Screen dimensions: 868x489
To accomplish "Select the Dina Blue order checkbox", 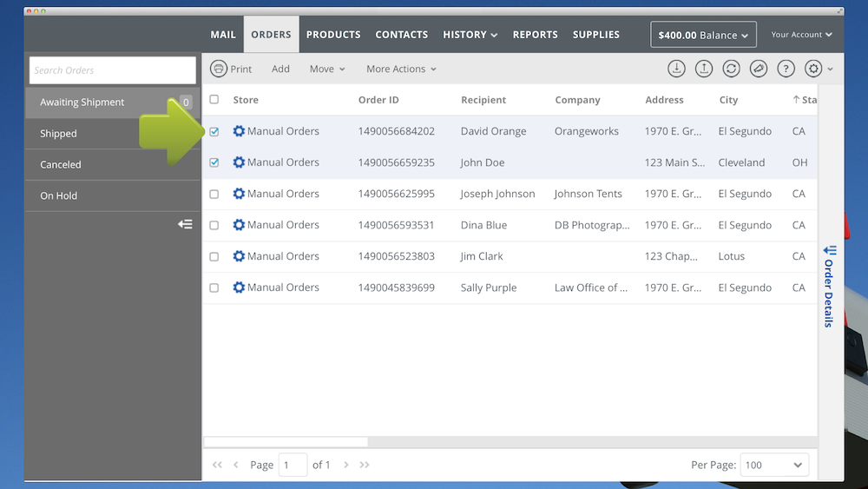I will (x=214, y=225).
